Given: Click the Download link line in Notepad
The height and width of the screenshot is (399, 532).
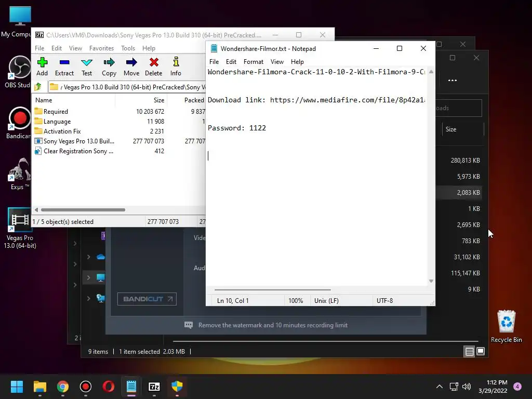Looking at the screenshot, I should tap(316, 100).
